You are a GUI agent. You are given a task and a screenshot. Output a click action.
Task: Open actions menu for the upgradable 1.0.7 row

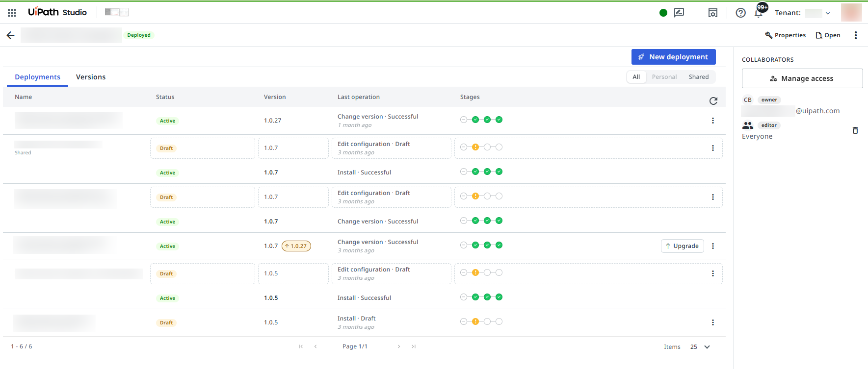click(x=713, y=246)
